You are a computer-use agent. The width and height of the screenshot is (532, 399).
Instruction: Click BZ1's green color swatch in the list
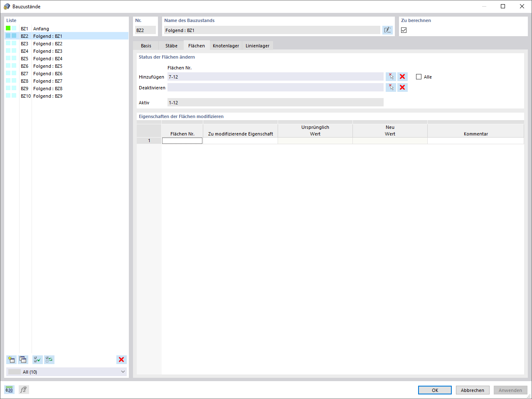[8, 28]
